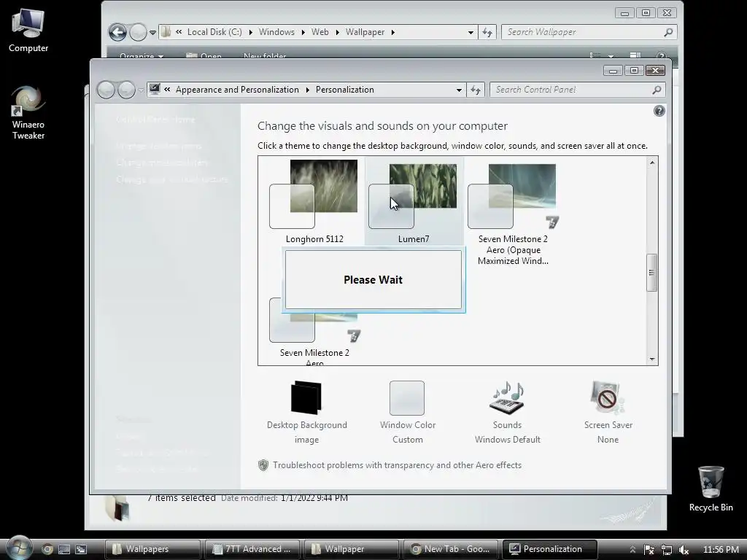
Task: Open the Sounds settings icon
Action: 507,397
